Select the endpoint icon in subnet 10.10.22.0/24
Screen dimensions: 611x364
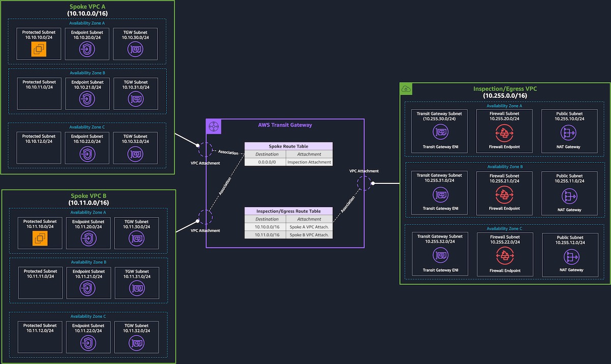tap(87, 153)
